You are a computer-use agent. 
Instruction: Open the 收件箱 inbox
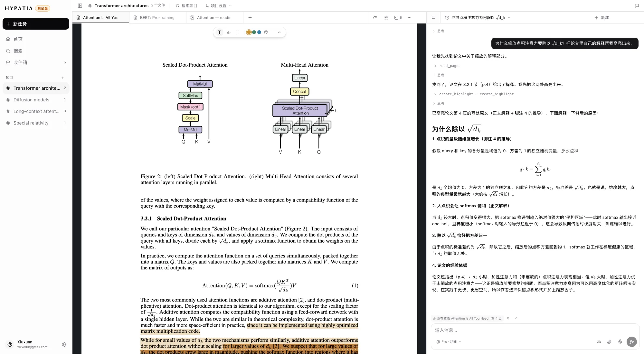point(36,62)
